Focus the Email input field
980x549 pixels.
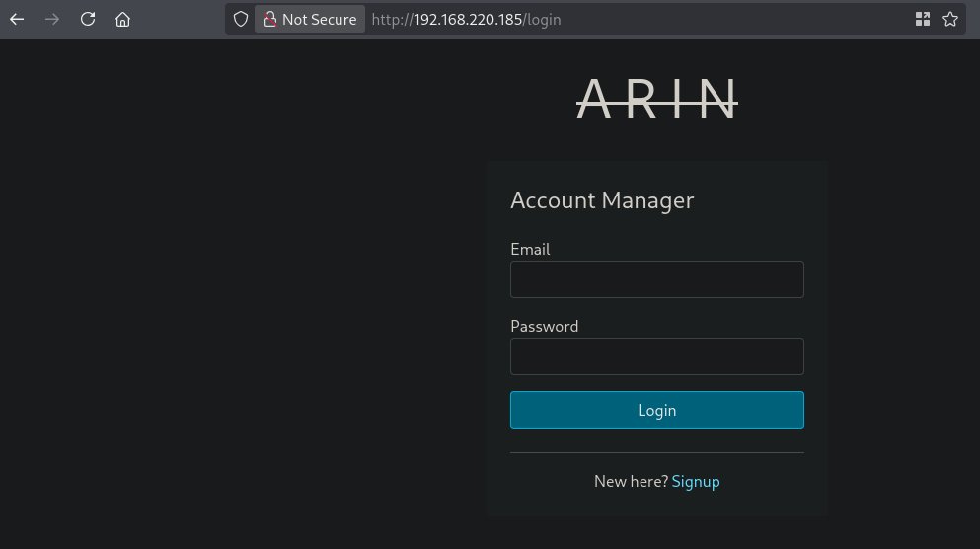(x=657, y=279)
